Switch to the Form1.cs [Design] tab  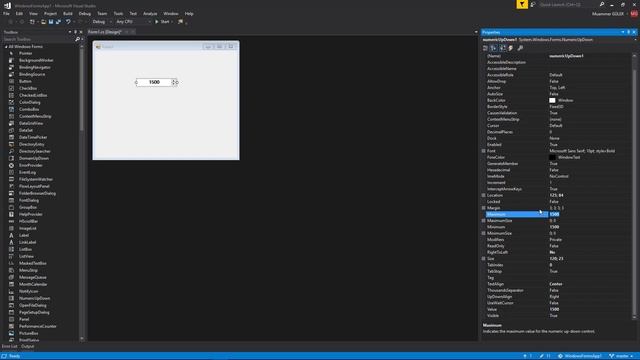click(x=104, y=32)
